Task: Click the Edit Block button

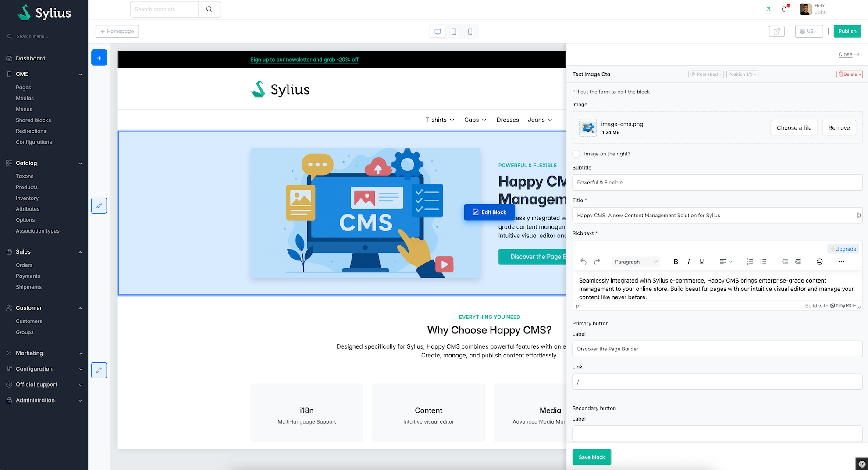Action: 489,212
